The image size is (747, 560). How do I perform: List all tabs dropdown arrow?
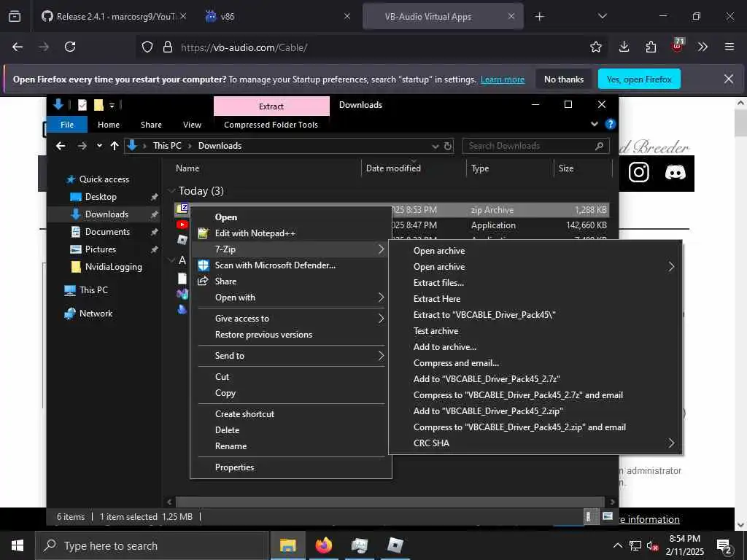point(602,16)
